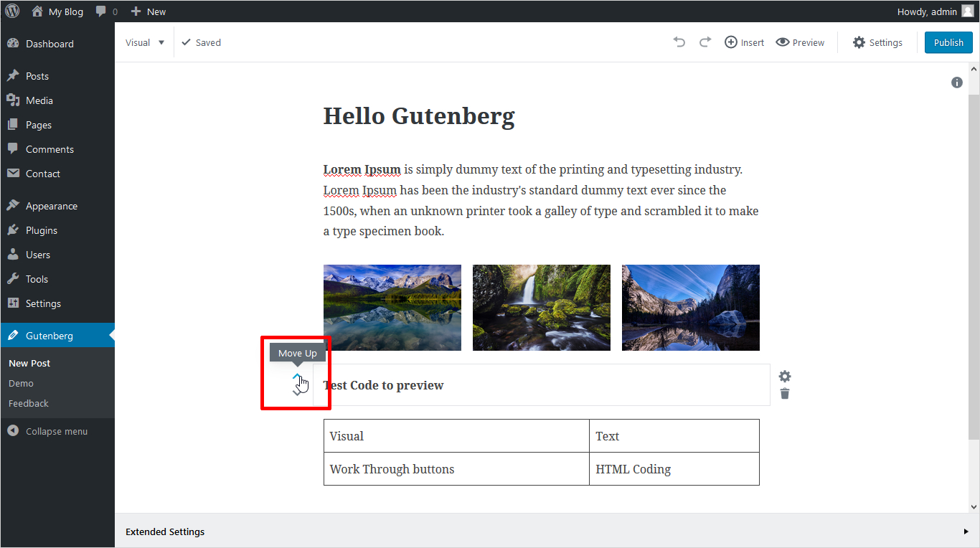Click the Publish button
This screenshot has width=980, height=548.
click(x=948, y=42)
